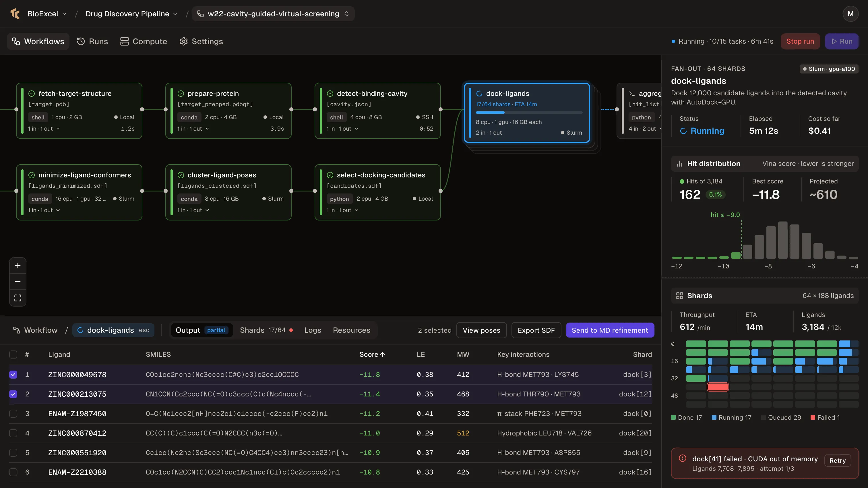Click the detect-binding-cavity success check icon
Image resolution: width=868 pixels, height=488 pixels.
[x=330, y=93]
